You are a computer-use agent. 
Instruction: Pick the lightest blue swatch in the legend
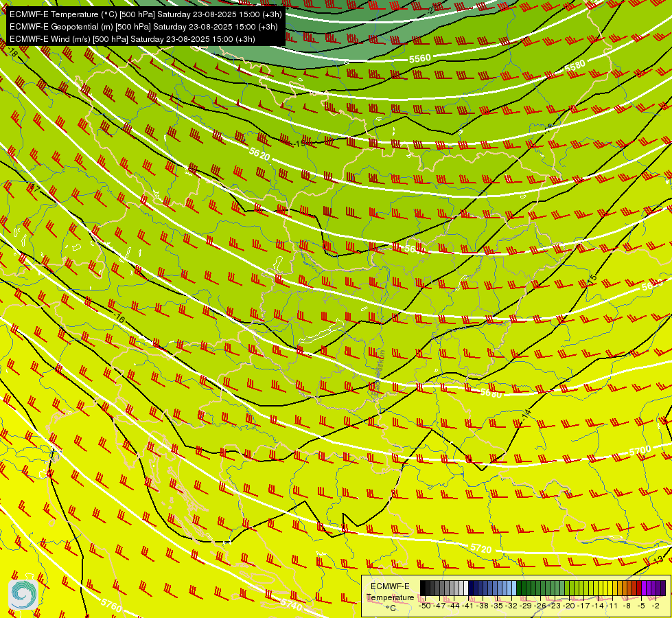tap(514, 588)
